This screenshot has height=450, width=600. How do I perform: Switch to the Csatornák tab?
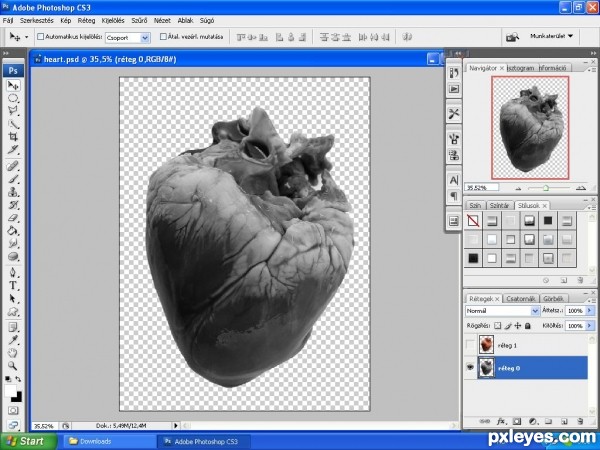point(520,299)
